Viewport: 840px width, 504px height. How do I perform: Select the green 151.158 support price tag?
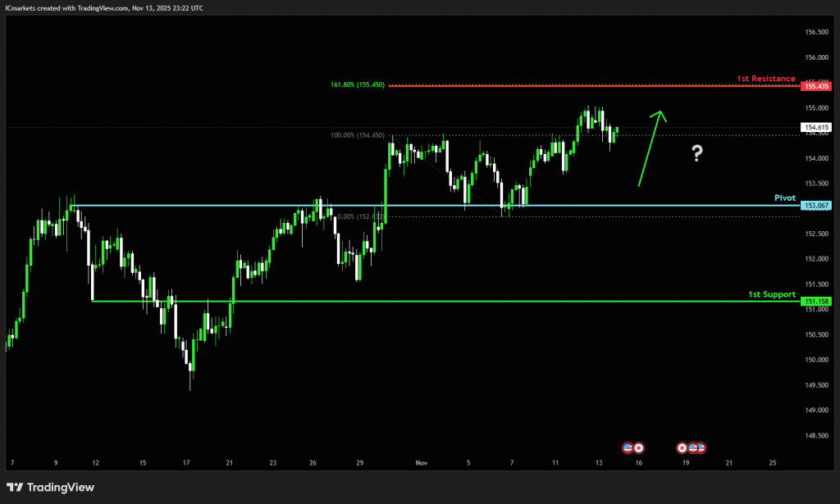point(817,302)
